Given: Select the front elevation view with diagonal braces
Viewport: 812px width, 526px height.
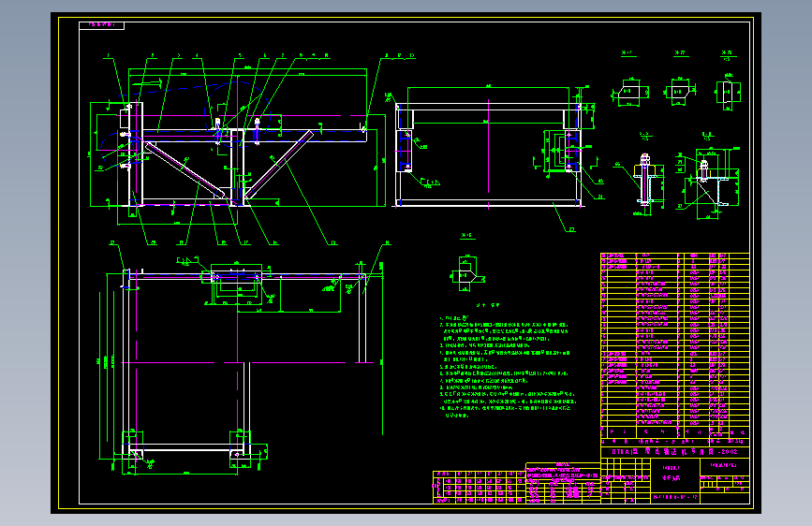Looking at the screenshot, I should [x=238, y=150].
